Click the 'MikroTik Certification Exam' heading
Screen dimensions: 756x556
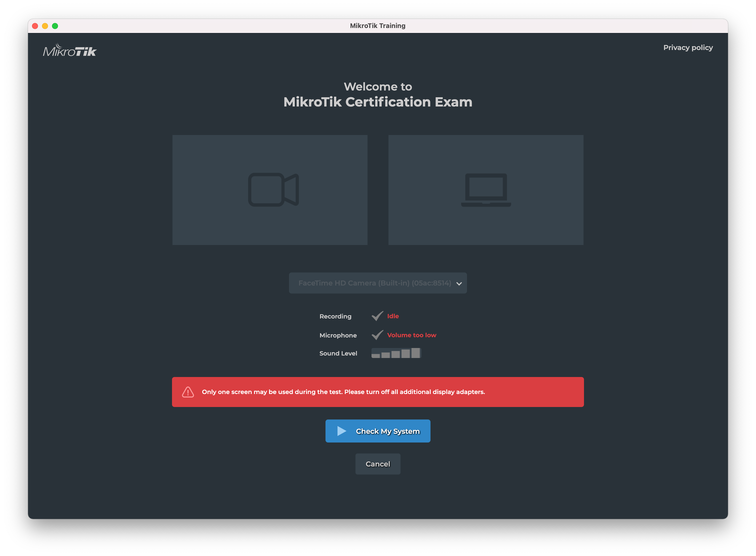click(378, 102)
